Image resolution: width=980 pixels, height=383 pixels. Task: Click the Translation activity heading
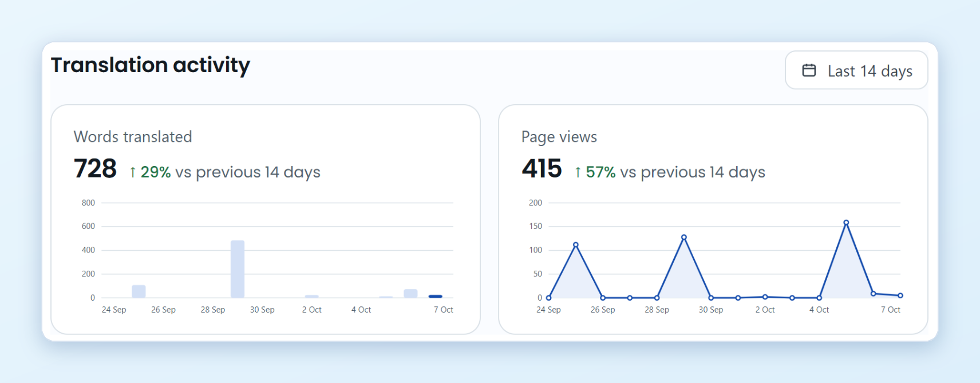tap(151, 65)
